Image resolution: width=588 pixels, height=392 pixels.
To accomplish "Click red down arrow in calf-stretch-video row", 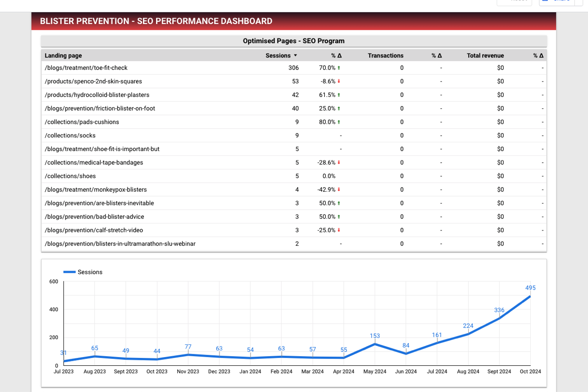I will [x=339, y=230].
